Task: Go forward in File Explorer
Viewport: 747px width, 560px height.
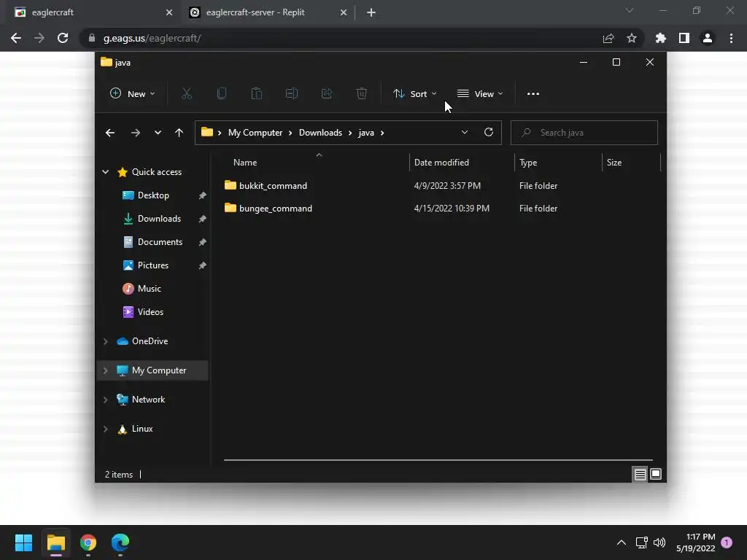Action: click(136, 133)
